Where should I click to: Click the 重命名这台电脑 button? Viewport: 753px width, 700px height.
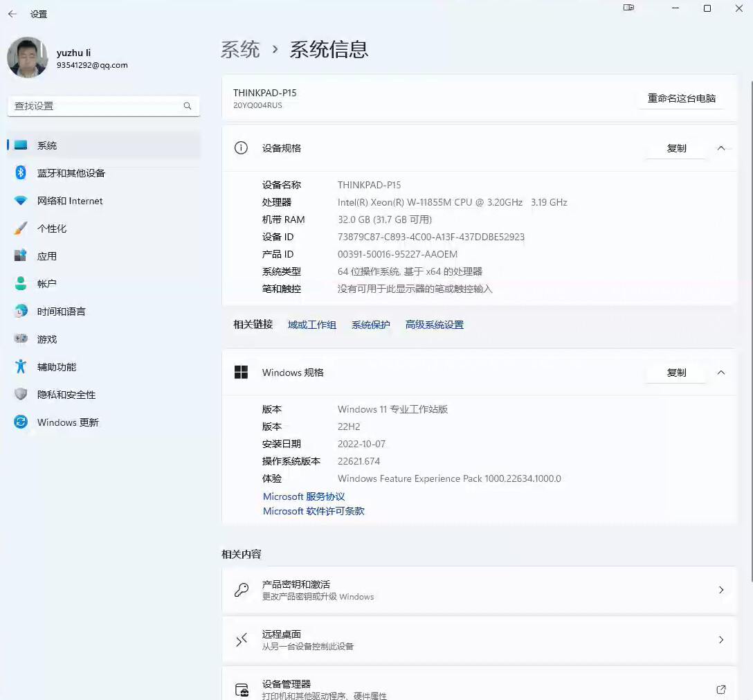point(682,98)
